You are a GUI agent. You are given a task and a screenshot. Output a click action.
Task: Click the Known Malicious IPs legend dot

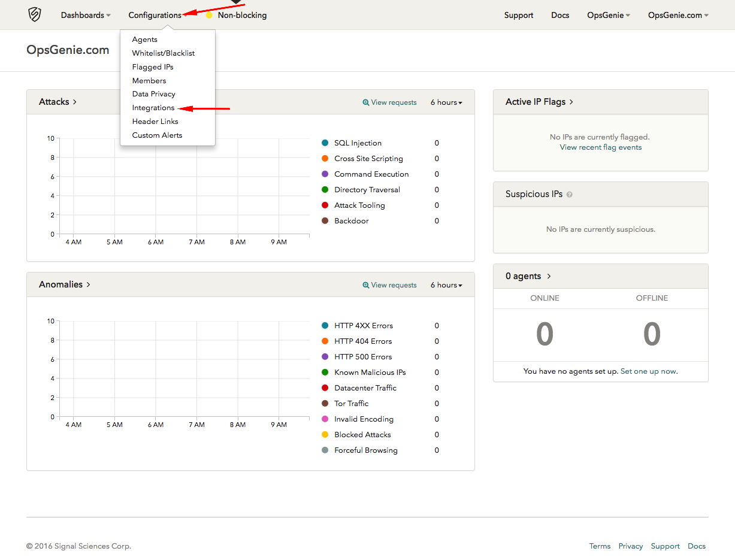click(325, 373)
